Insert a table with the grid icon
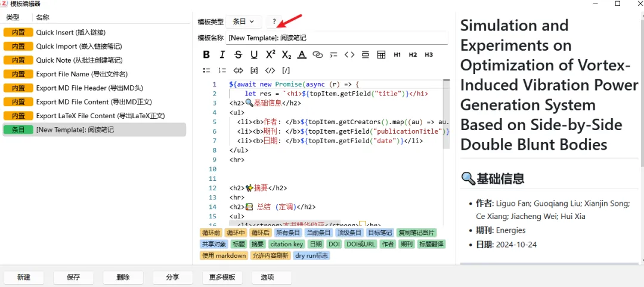The image size is (644, 287). pyautogui.click(x=381, y=55)
